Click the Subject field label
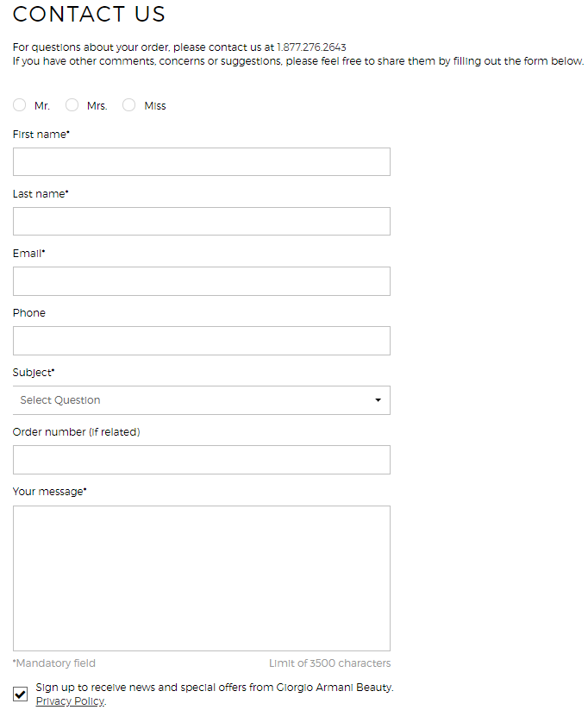The width and height of the screenshot is (588, 710). point(34,373)
